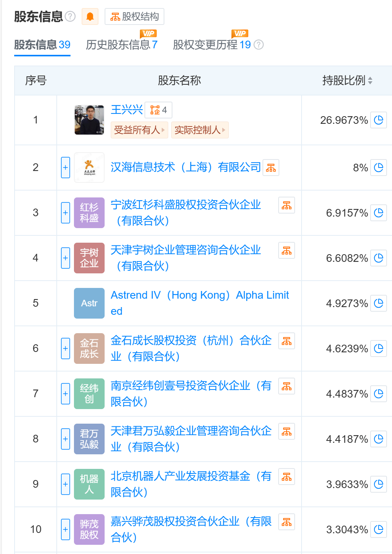The image size is (392, 554).
Task: Expand row for 天津宇树企业管理咨询合伙企业
Action: 66,258
